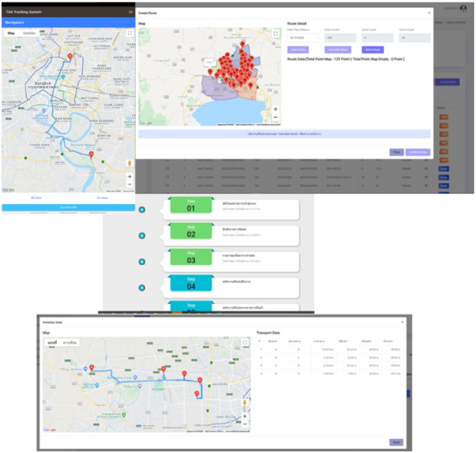Image resolution: width=476 pixels, height=453 pixels.
Task: Zoom in with the plus icon on Create Route map
Action: point(275,109)
